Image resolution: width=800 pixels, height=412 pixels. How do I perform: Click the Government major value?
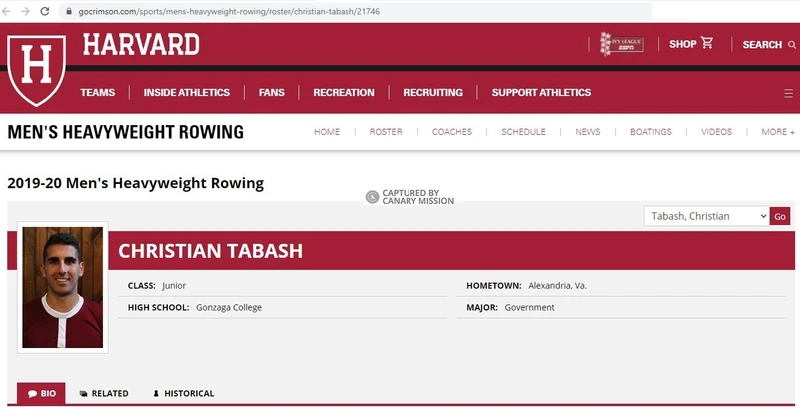point(530,307)
